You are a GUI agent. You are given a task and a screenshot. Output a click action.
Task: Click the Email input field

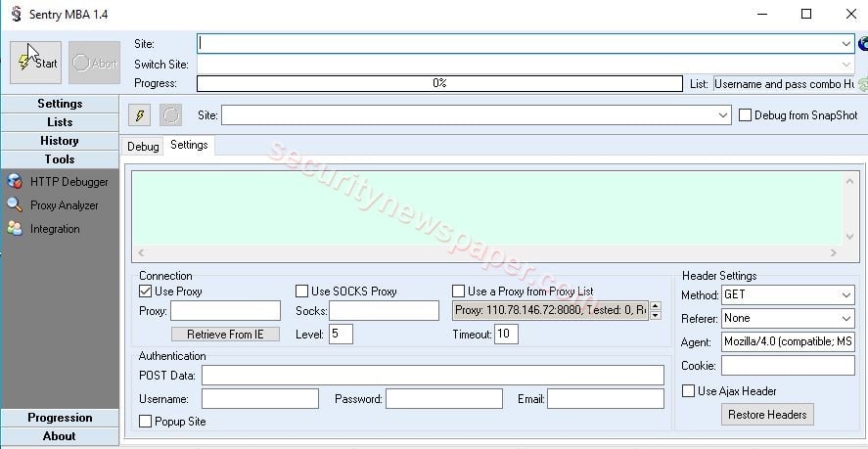(x=606, y=398)
